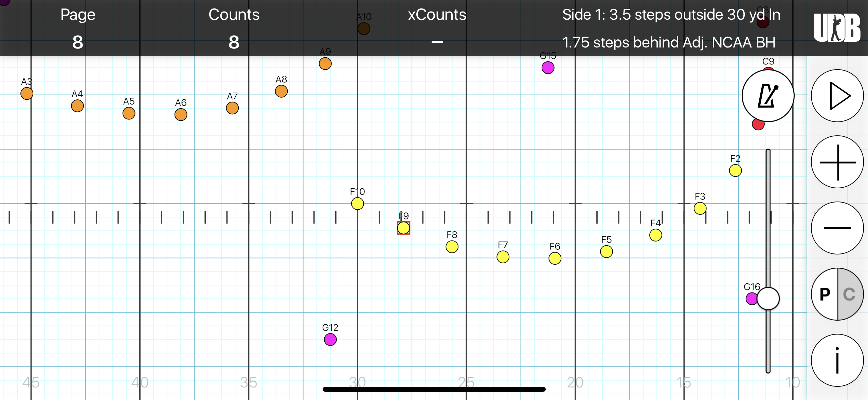The image size is (868, 400).
Task: Select performer A6 dot
Action: [x=181, y=114]
